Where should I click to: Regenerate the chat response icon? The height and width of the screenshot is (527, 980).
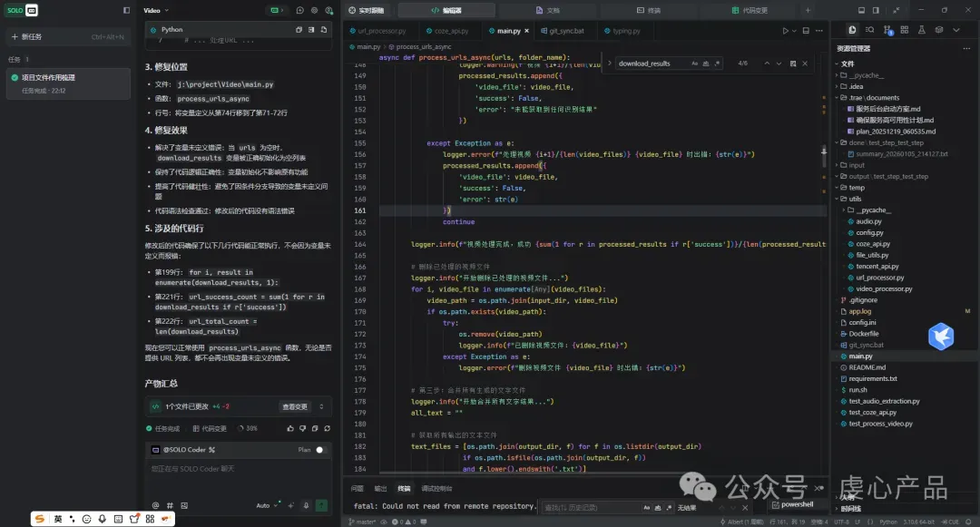(x=327, y=428)
